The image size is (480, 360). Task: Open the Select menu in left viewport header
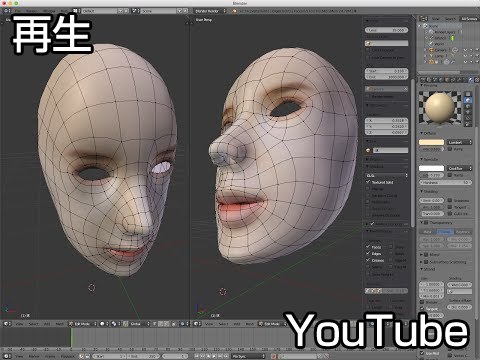tap(33, 324)
